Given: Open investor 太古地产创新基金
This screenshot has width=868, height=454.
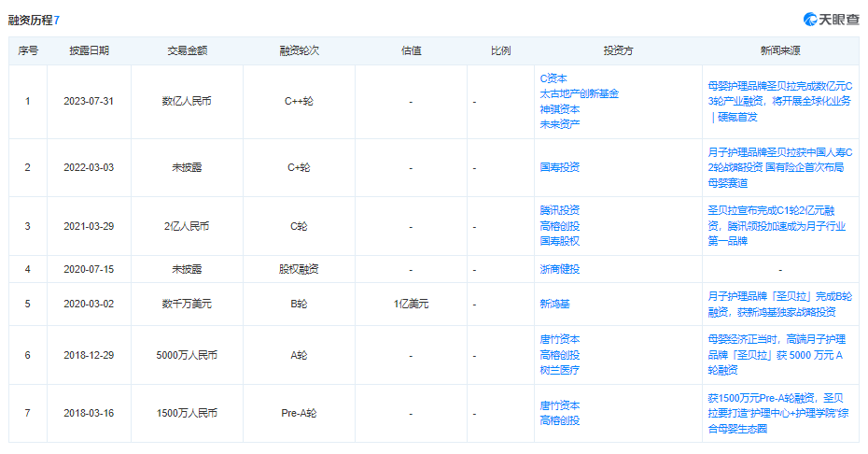Looking at the screenshot, I should click(x=579, y=94).
